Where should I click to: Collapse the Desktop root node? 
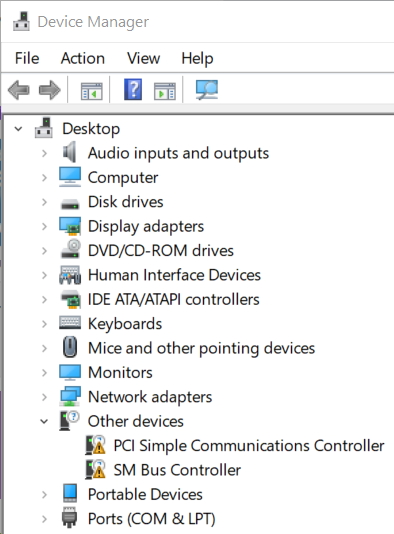point(18,129)
